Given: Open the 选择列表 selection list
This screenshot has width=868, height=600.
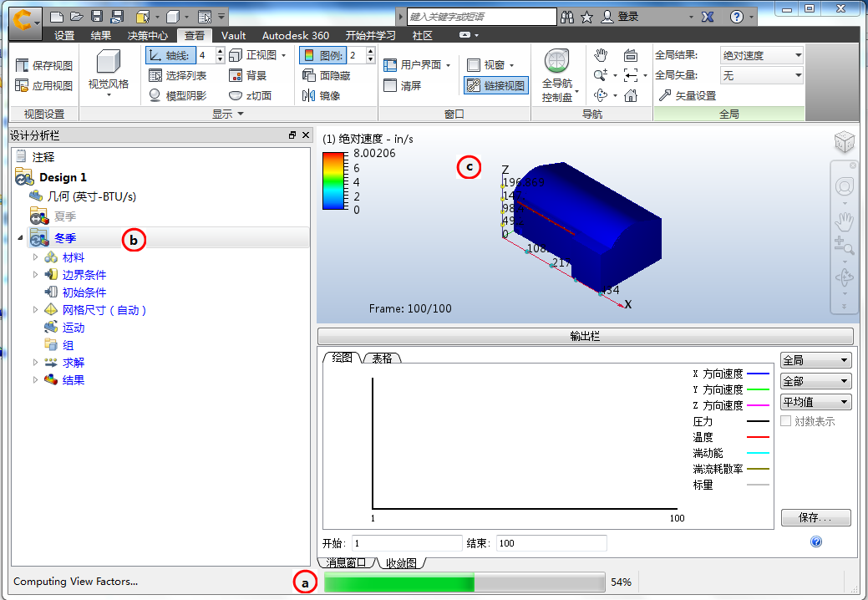Looking at the screenshot, I should [178, 75].
